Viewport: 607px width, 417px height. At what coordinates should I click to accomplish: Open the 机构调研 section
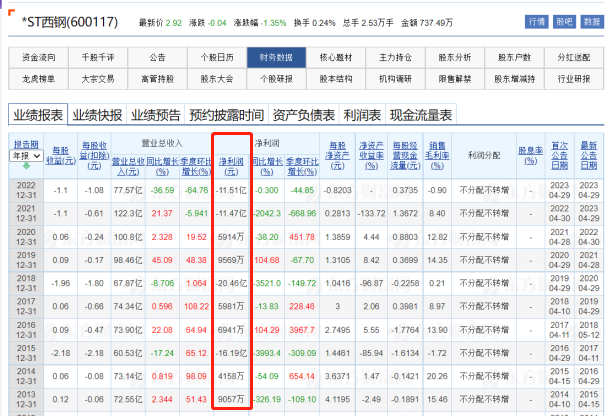[396, 79]
